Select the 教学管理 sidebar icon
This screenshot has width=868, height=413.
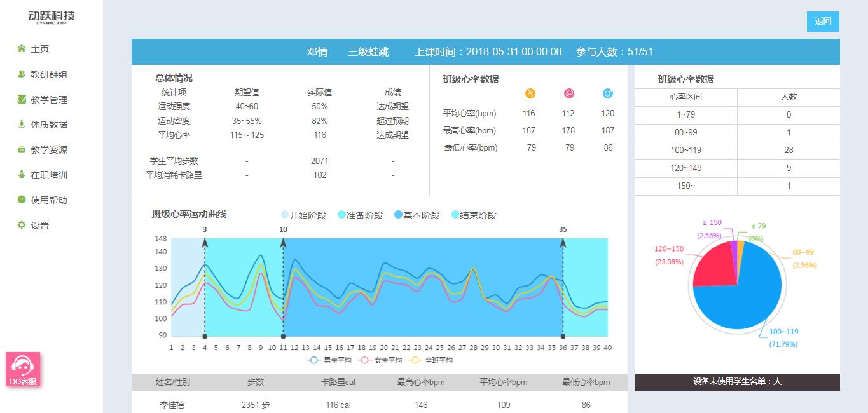tap(21, 99)
